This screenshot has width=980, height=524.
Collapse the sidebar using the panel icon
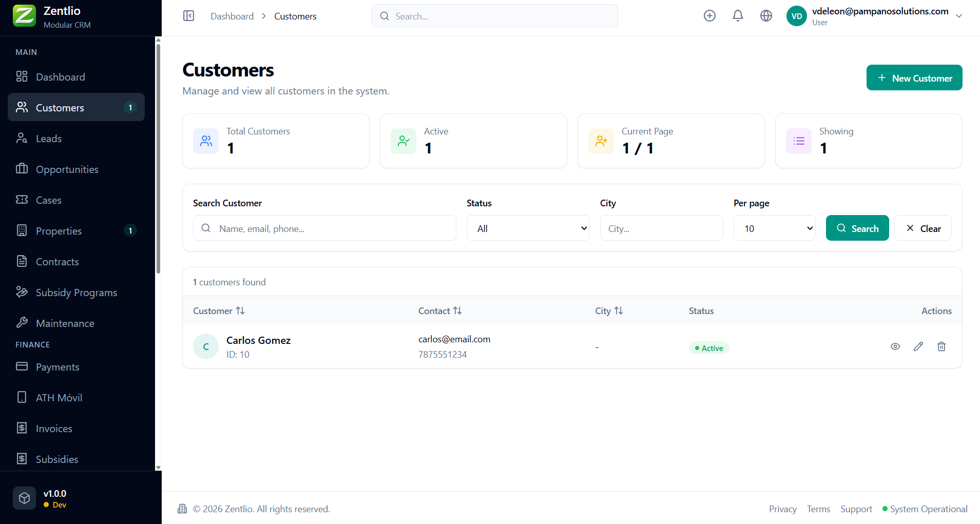pyautogui.click(x=188, y=16)
